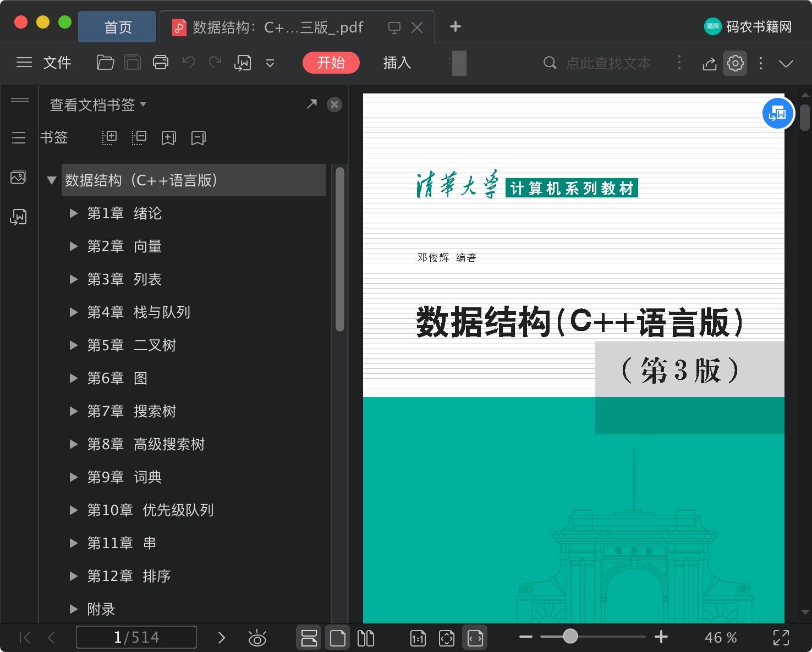Select the 附录 bookmark text
The width and height of the screenshot is (812, 652).
(101, 609)
